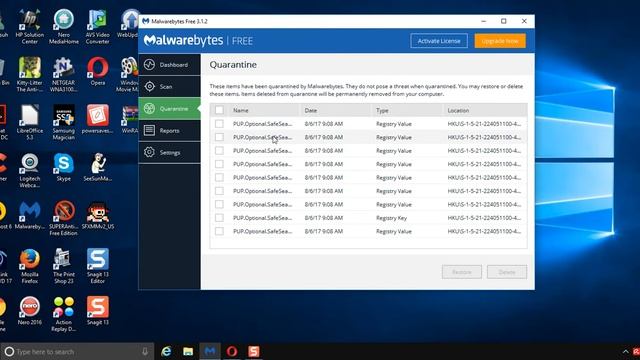This screenshot has height=360, width=640.
Task: Select Samsung Magician desktop icon
Action: coord(64,122)
